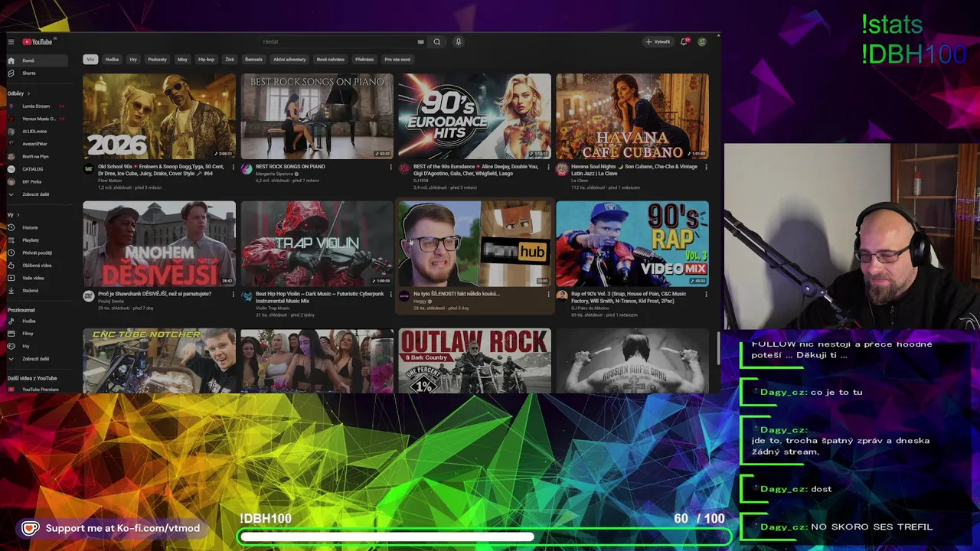Open Stažené in the sidebar
The height and width of the screenshot is (551, 980).
38,291
